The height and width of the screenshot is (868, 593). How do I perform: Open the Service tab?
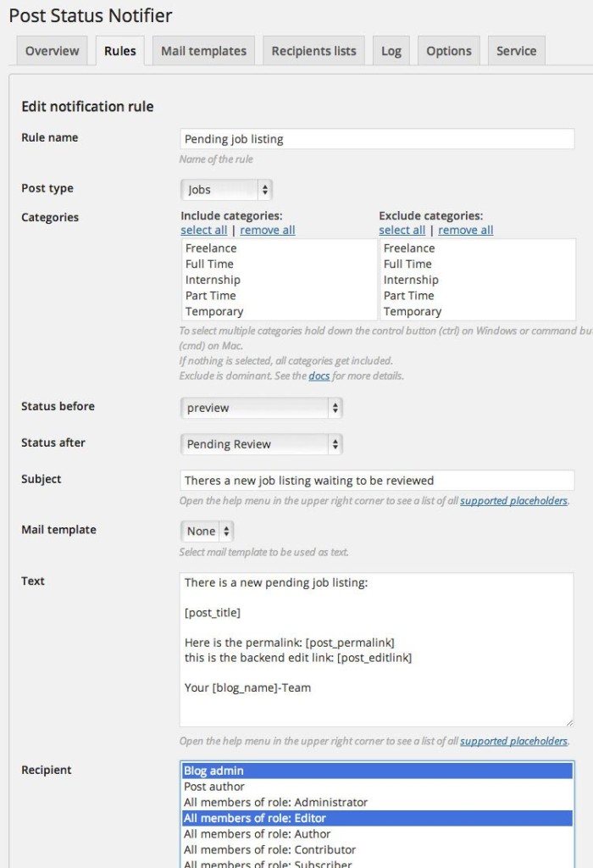(x=516, y=51)
